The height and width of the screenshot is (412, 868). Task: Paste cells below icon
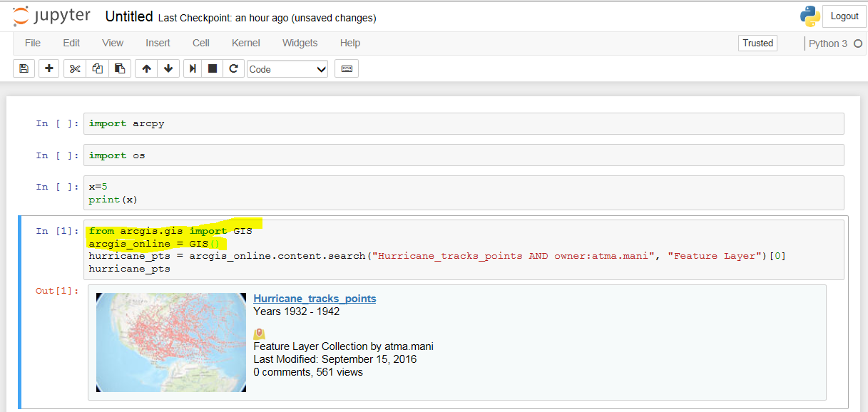tap(120, 68)
